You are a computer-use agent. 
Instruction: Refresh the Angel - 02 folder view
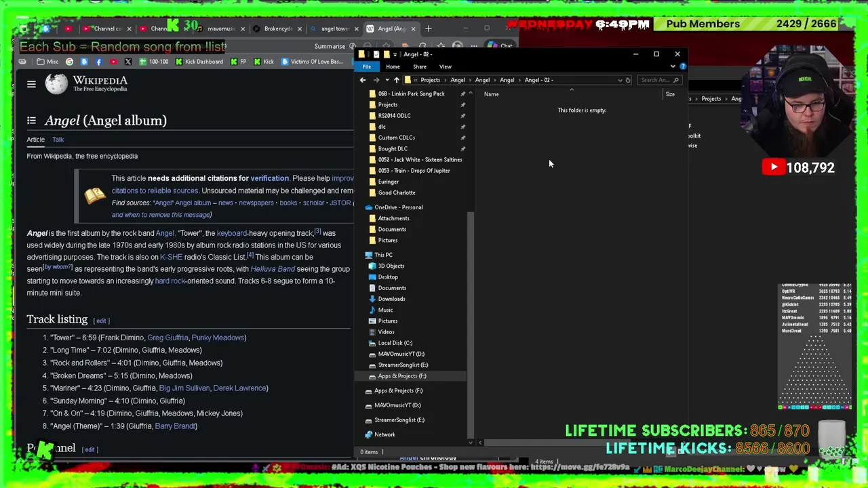(628, 80)
